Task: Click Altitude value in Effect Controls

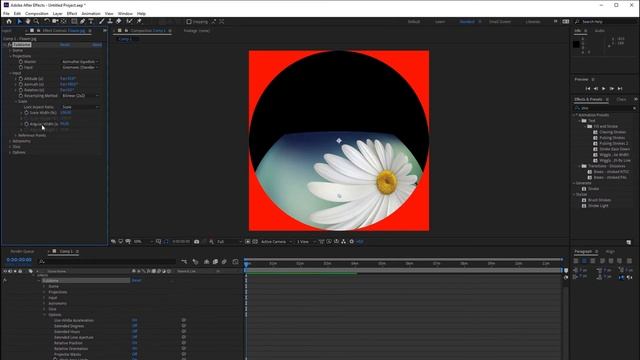Action: tap(68, 79)
